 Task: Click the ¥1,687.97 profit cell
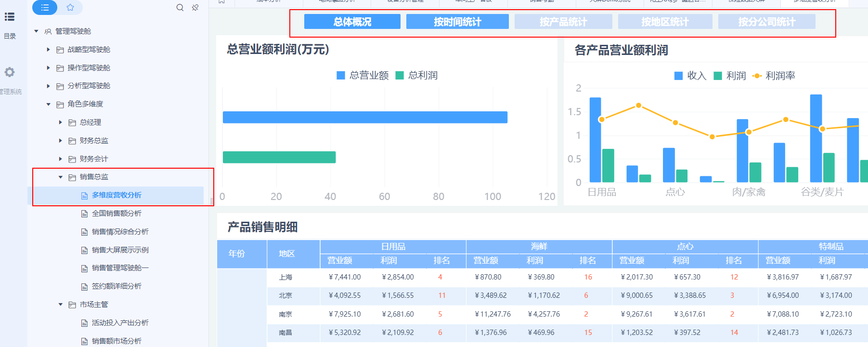(836, 277)
